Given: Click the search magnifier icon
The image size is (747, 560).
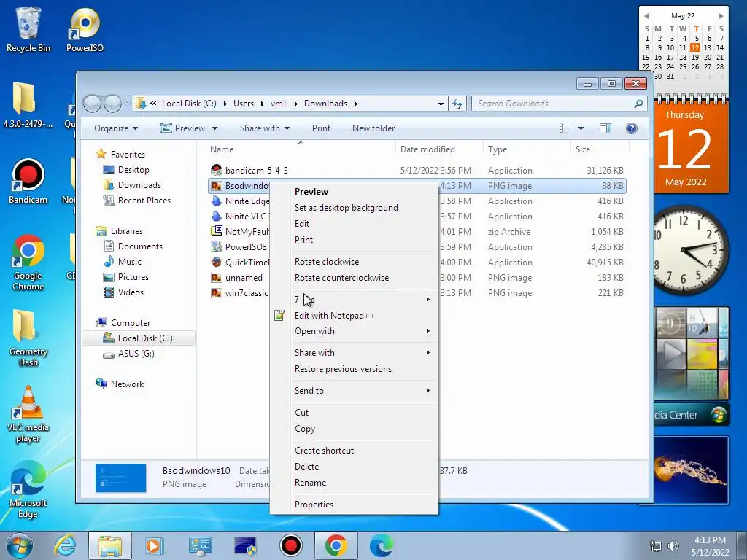Looking at the screenshot, I should [x=638, y=104].
